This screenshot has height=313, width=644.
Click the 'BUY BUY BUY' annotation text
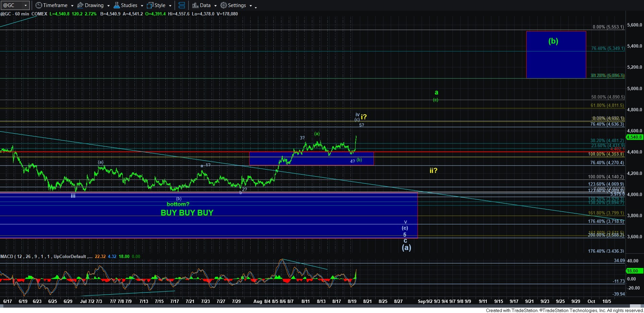[x=187, y=212]
